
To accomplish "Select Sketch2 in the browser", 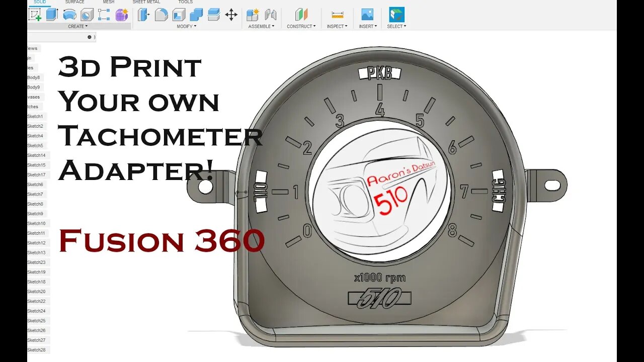I will point(35,126).
